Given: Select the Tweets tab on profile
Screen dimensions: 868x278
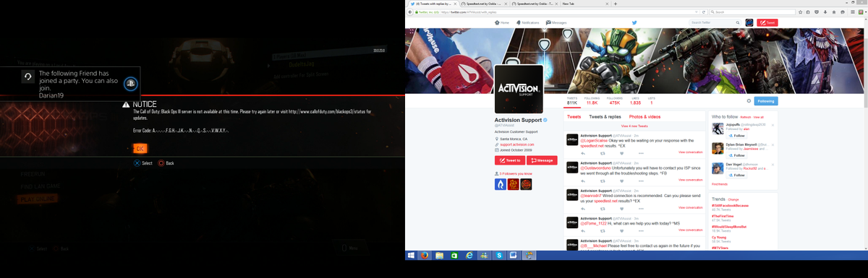Looking at the screenshot, I should [574, 116].
